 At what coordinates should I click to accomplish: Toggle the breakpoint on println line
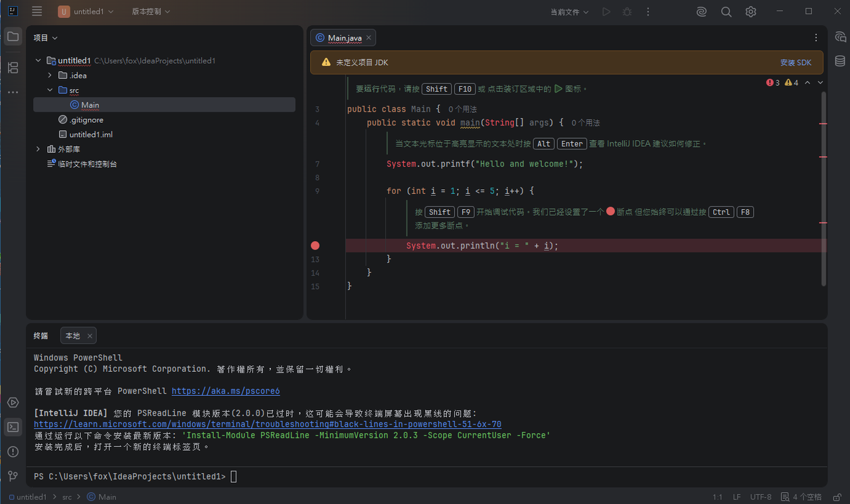[315, 246]
